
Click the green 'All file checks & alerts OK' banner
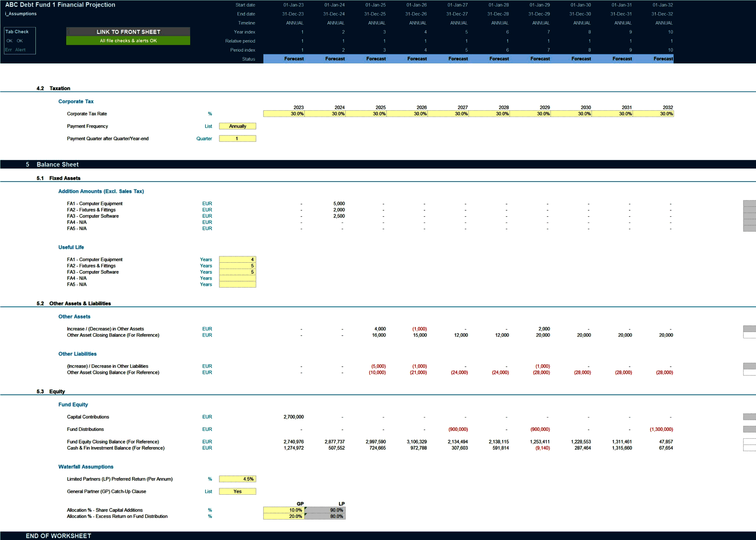click(128, 41)
